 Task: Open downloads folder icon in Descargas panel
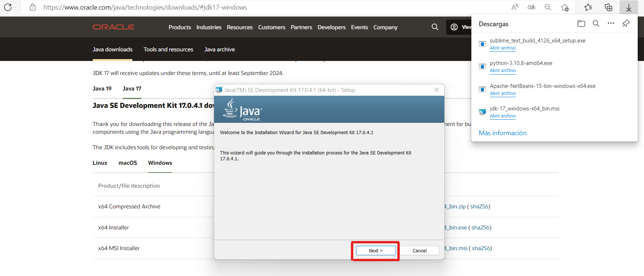[581, 23]
